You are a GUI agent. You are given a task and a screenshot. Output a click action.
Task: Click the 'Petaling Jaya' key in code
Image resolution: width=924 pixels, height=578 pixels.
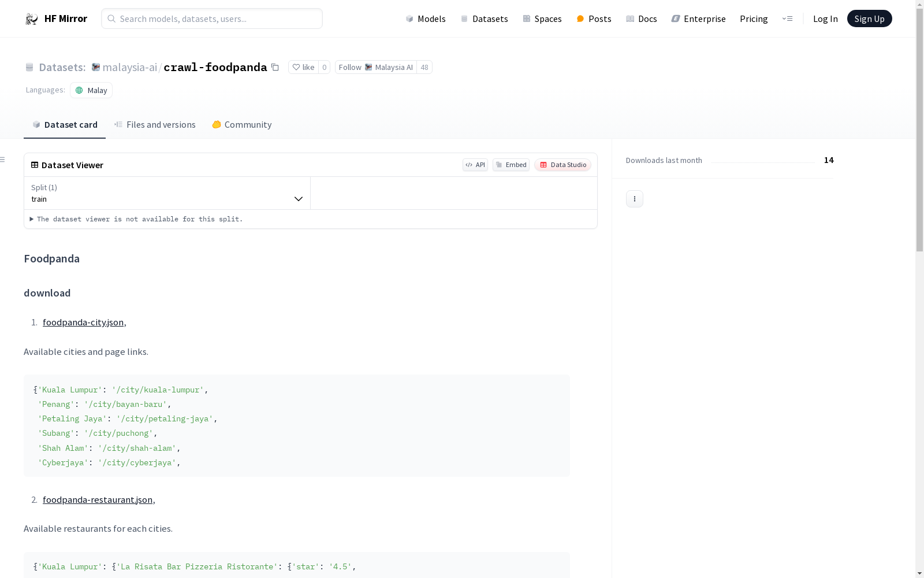coord(72,419)
